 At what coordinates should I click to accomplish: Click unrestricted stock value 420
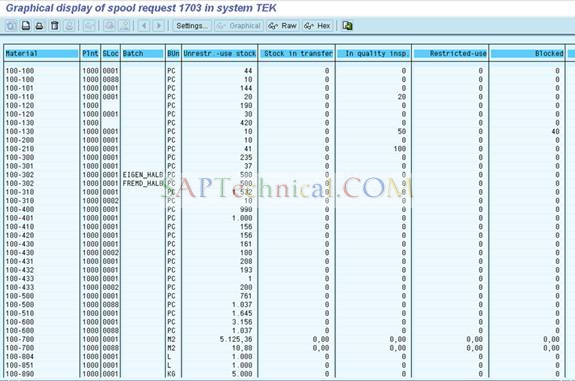[246, 123]
